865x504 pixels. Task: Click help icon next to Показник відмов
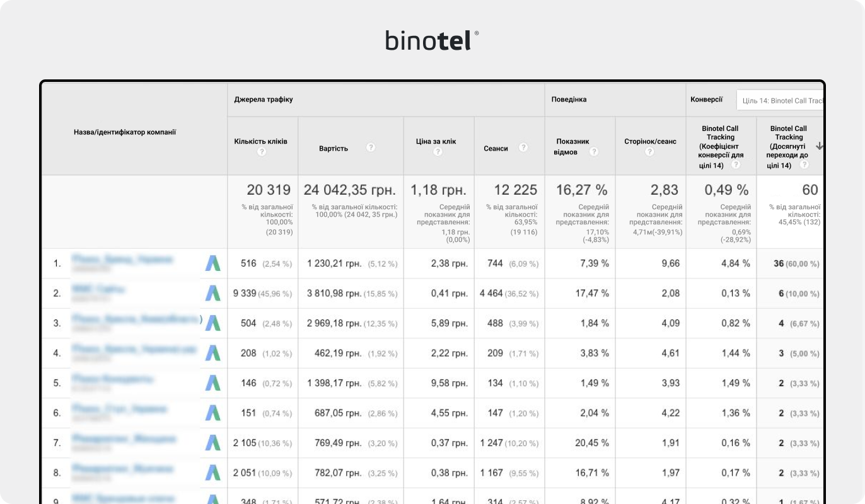pyautogui.click(x=593, y=152)
